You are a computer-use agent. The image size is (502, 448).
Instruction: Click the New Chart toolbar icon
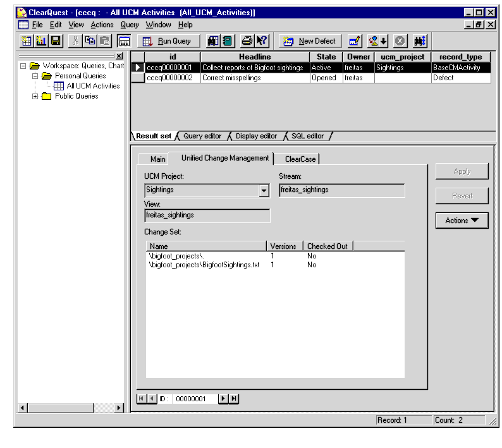(41, 41)
